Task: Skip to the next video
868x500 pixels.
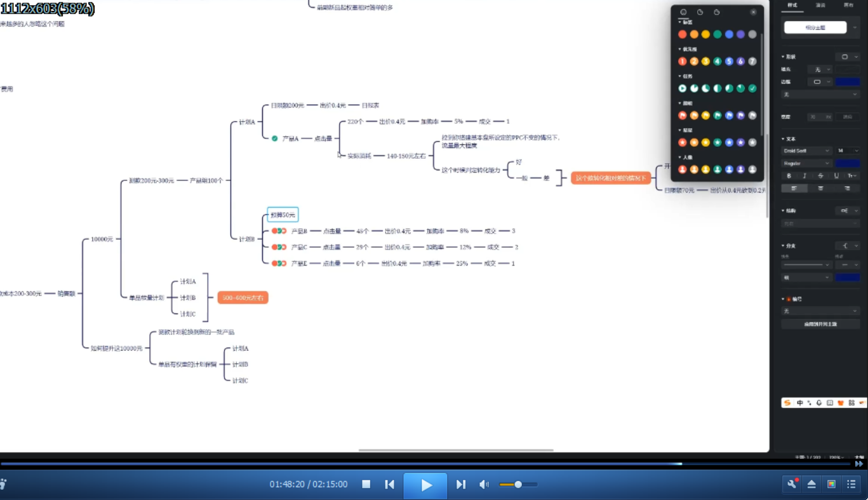Action: (461, 484)
